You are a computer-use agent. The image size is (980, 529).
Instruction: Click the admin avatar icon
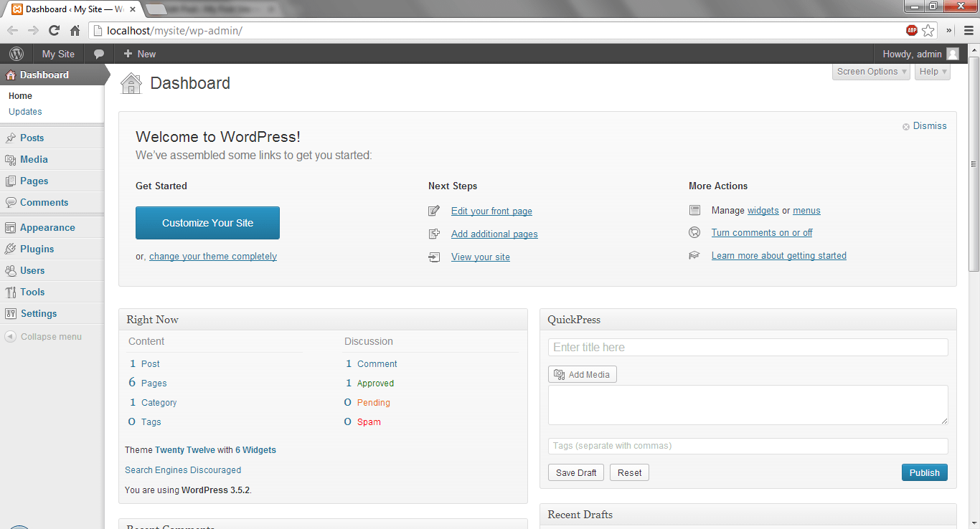953,54
